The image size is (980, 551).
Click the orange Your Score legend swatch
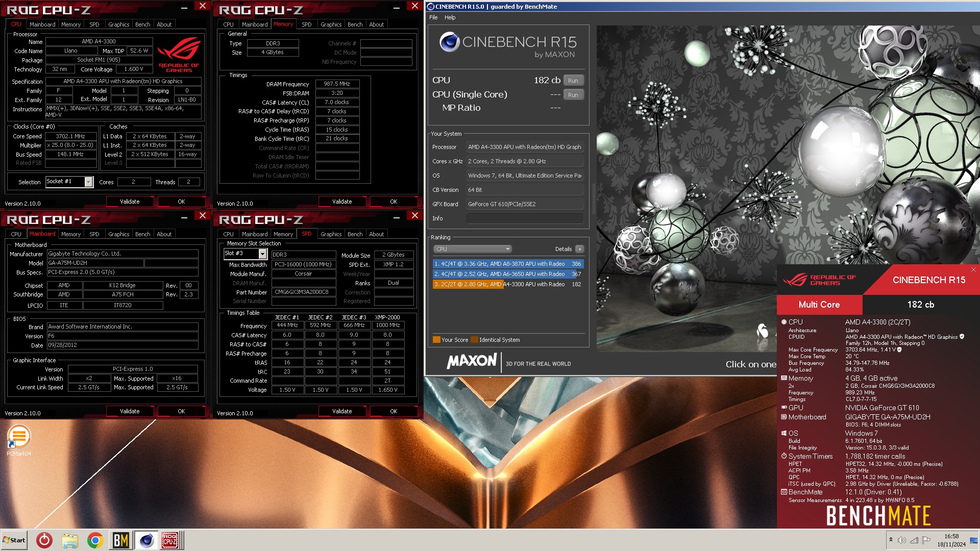[436, 340]
